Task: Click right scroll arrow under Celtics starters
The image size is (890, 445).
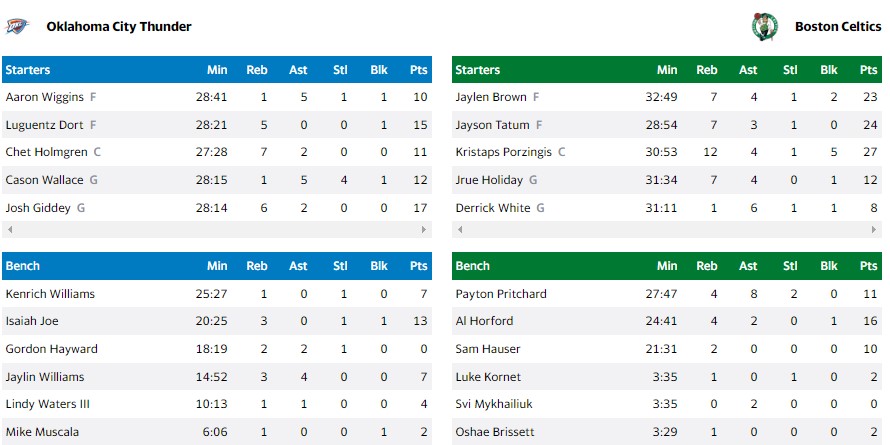Action: click(874, 230)
